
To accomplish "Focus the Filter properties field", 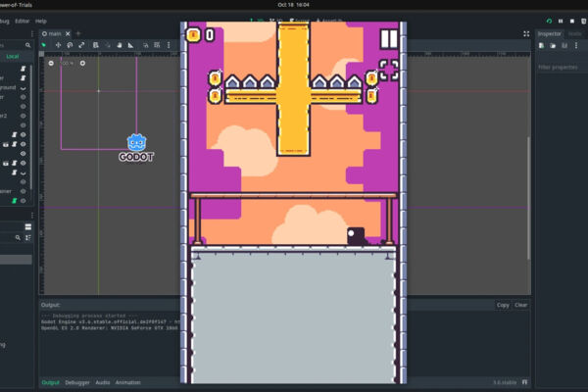I will pos(563,68).
